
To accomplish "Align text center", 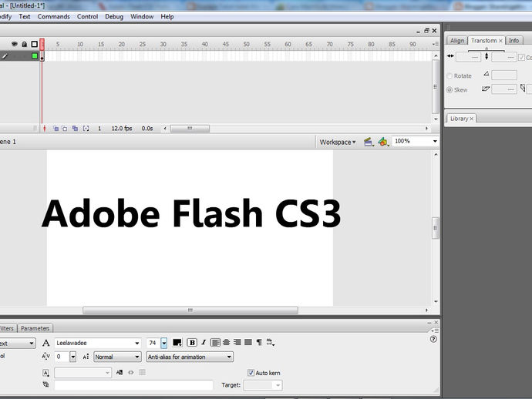I will pyautogui.click(x=227, y=343).
